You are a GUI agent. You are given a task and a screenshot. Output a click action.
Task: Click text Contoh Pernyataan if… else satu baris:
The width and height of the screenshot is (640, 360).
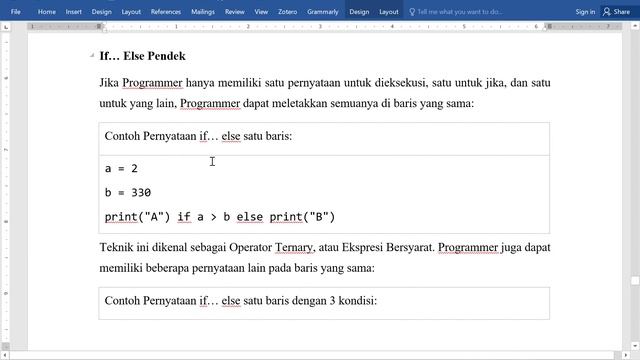pyautogui.click(x=198, y=136)
